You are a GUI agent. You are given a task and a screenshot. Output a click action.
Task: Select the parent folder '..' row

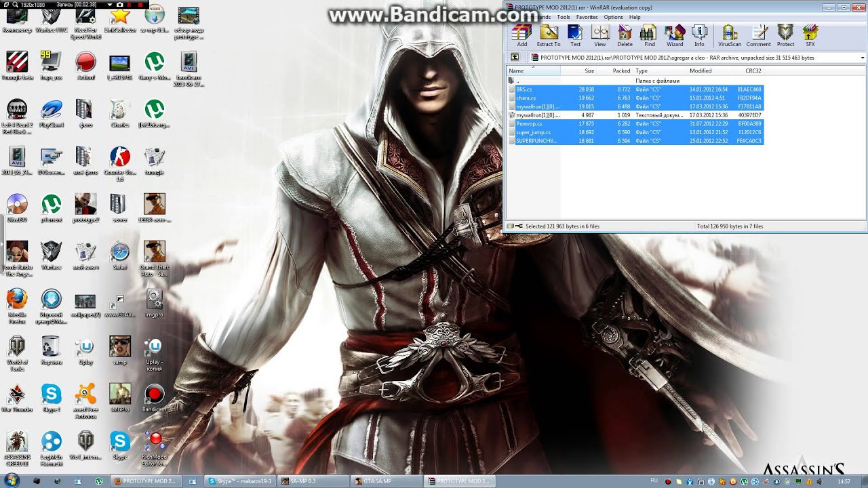(635, 81)
